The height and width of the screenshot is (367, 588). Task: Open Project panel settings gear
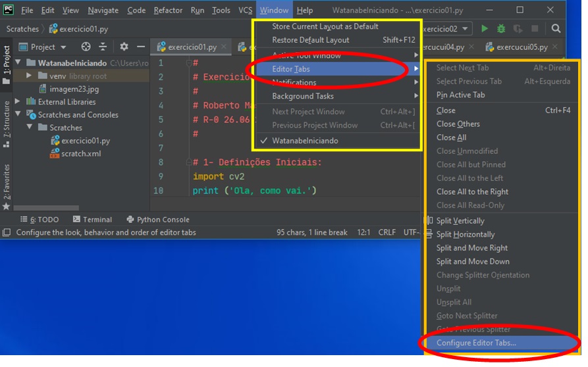click(x=124, y=47)
